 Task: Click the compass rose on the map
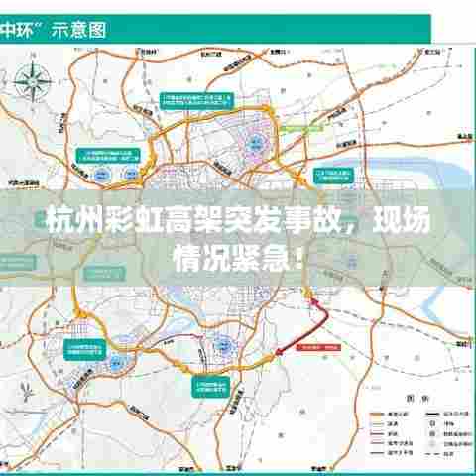coord(33,81)
